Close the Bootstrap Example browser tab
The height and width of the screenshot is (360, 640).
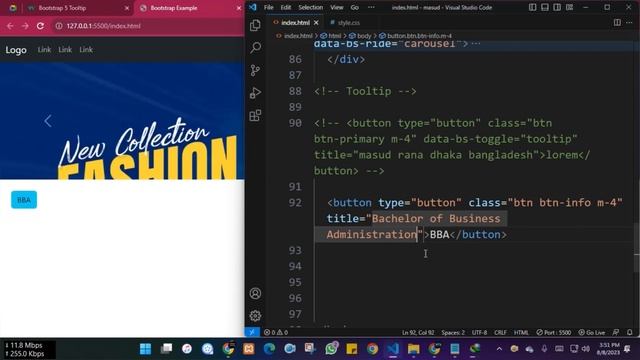(239, 8)
